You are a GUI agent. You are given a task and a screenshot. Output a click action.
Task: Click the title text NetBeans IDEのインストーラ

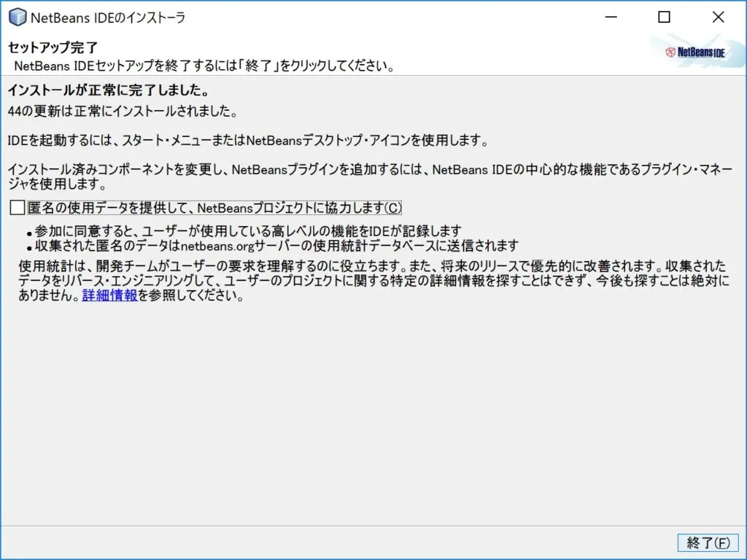(x=108, y=17)
